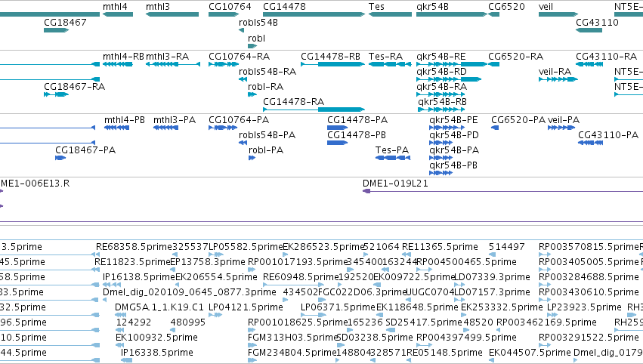Viewport: 643px width, 364px height.
Task: Click the LP04121.5prime EST label
Action: pos(246,308)
